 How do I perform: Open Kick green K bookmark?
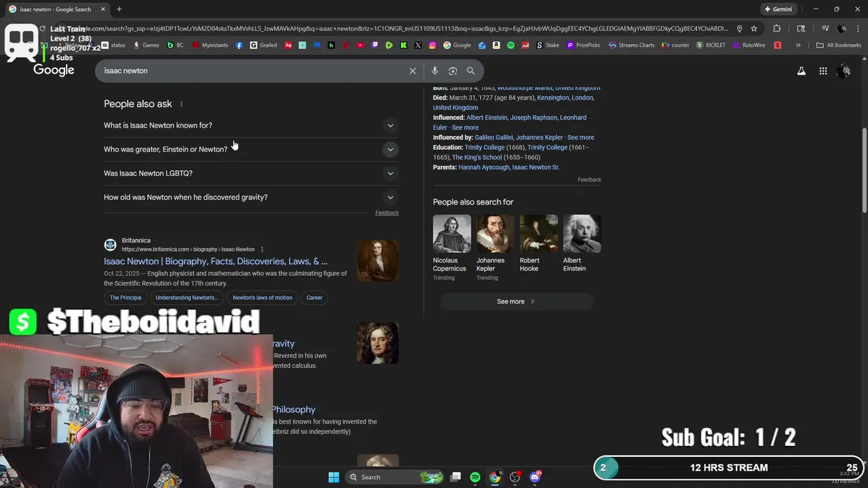403,45
